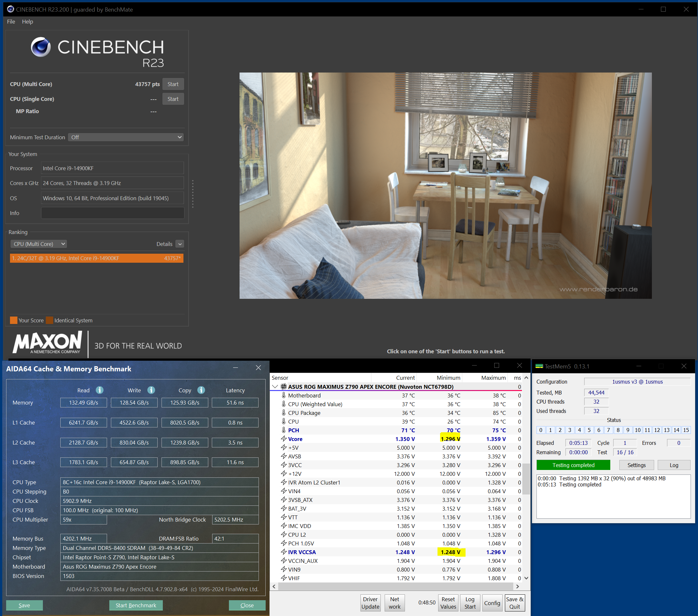Screen dimensions: 698x616
Task: Toggle TestMem5 status thread box 8
Action: [618, 430]
